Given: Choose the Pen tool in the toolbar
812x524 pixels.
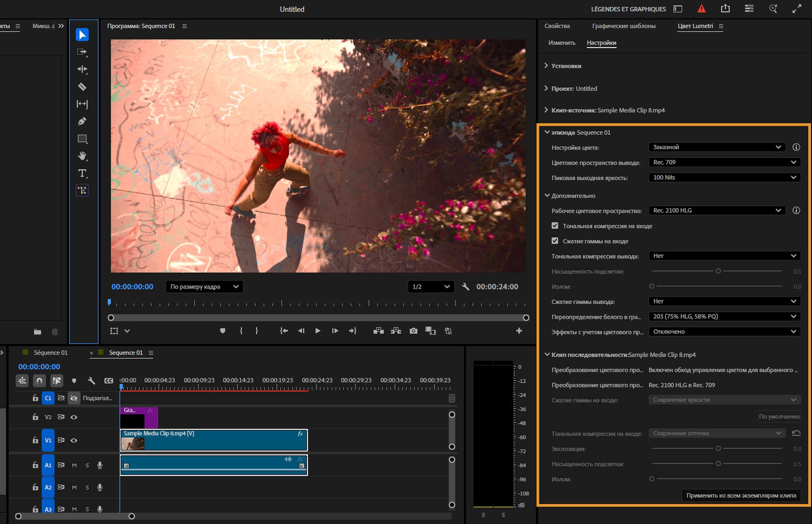Looking at the screenshot, I should click(x=82, y=121).
